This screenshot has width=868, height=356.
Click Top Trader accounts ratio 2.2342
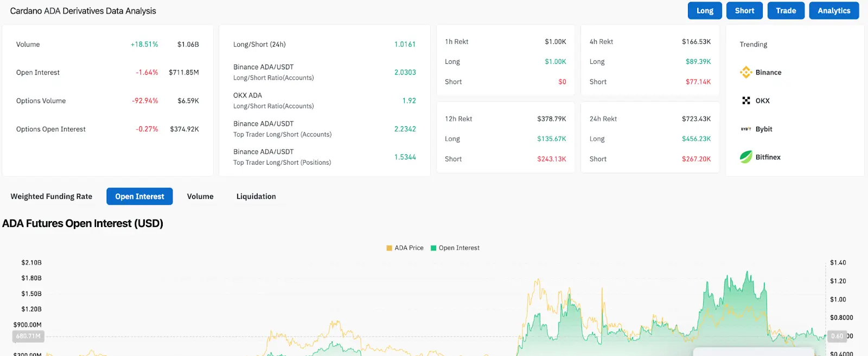[405, 129]
